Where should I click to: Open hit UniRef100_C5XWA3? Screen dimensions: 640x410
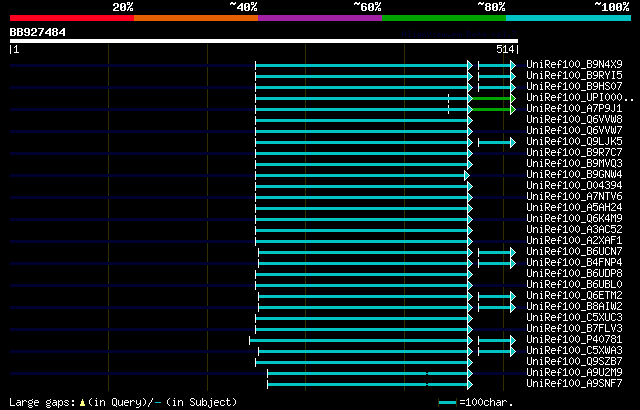pos(574,351)
